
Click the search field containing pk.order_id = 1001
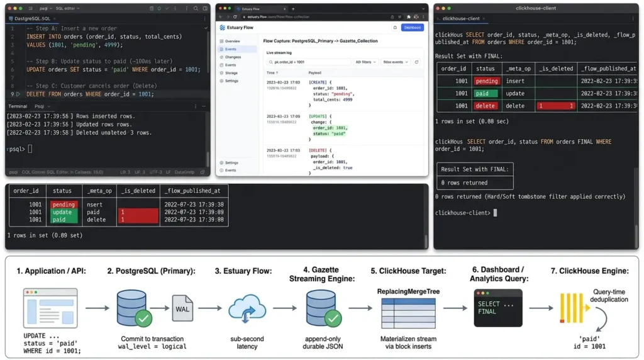(x=309, y=62)
